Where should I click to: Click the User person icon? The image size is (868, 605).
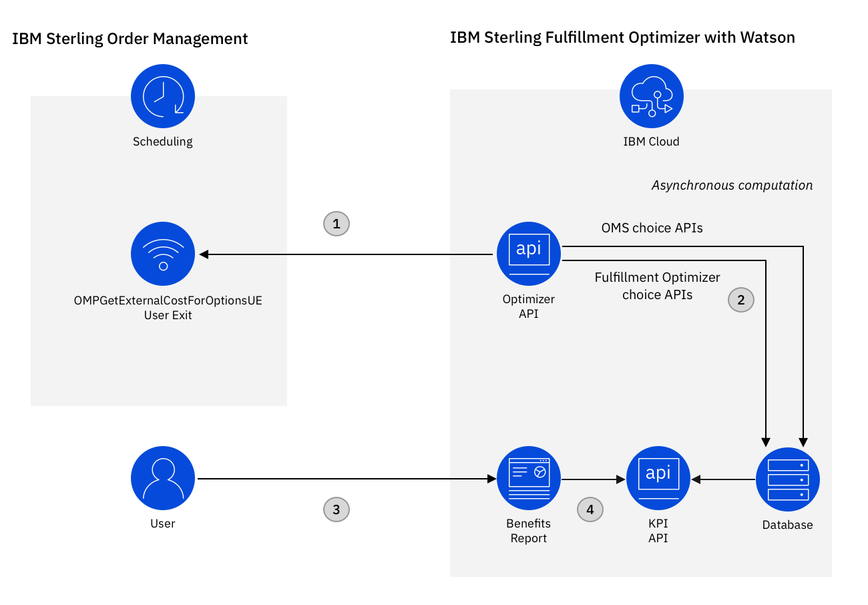click(x=163, y=478)
